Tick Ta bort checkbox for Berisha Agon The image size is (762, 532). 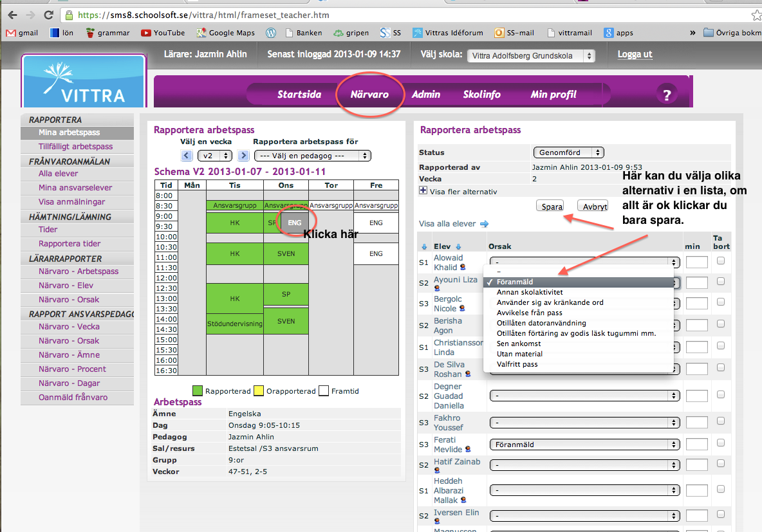[x=721, y=324]
